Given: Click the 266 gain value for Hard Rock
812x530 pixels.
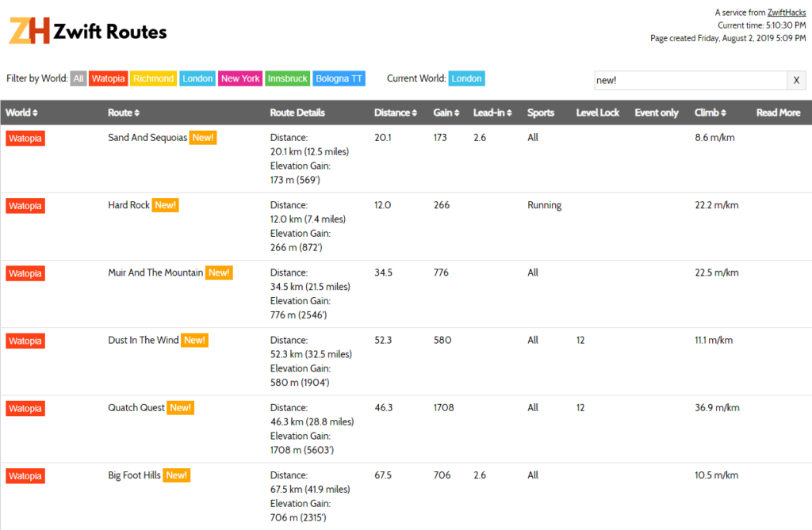Looking at the screenshot, I should click(x=442, y=205).
